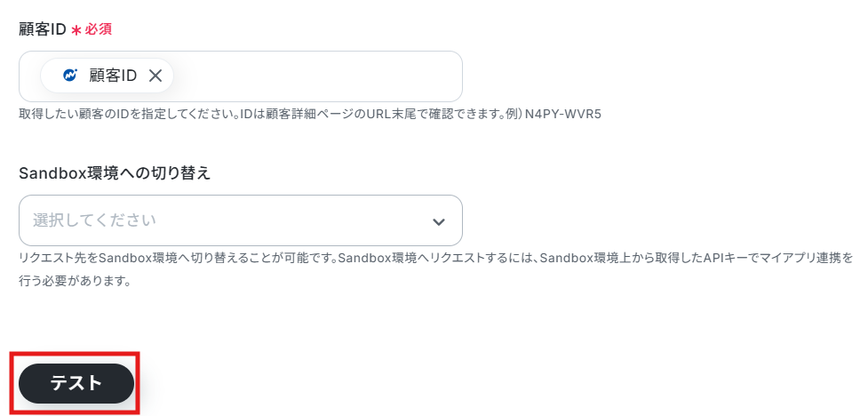Click the red 必須 required marker

coord(98,29)
